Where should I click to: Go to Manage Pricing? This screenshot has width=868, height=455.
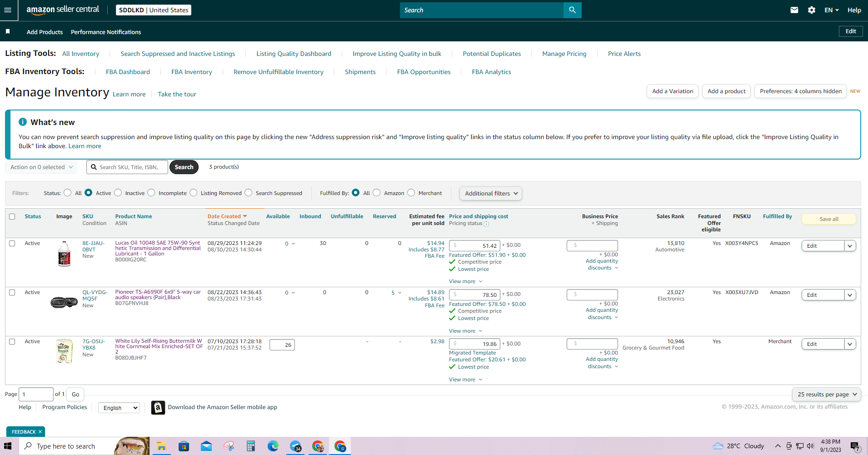564,54
